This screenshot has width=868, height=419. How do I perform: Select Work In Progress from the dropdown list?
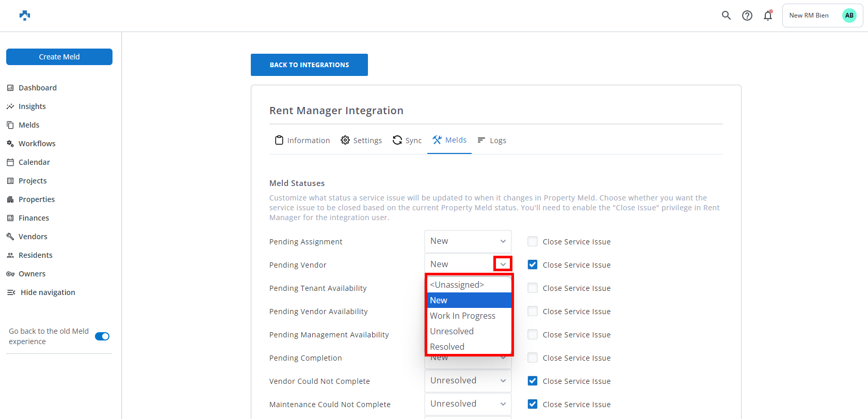click(x=462, y=316)
